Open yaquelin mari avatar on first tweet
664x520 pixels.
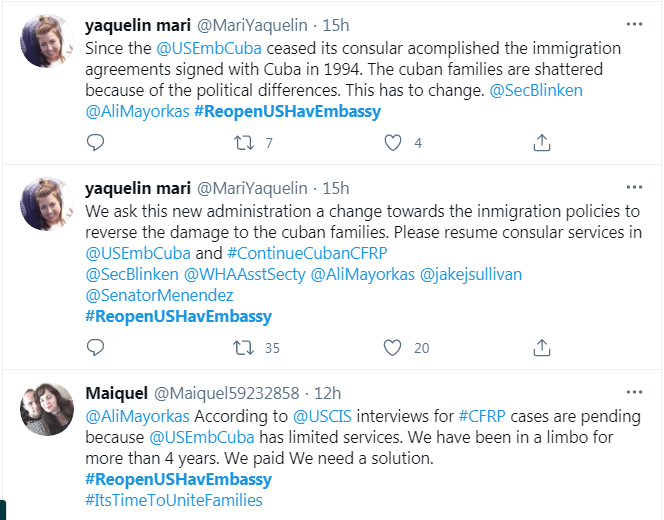coord(47,41)
